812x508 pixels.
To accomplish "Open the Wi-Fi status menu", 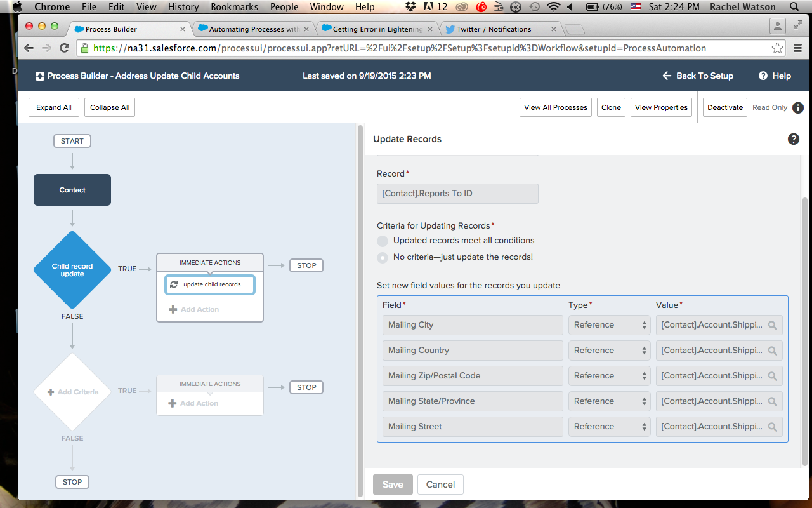I will pyautogui.click(x=554, y=7).
